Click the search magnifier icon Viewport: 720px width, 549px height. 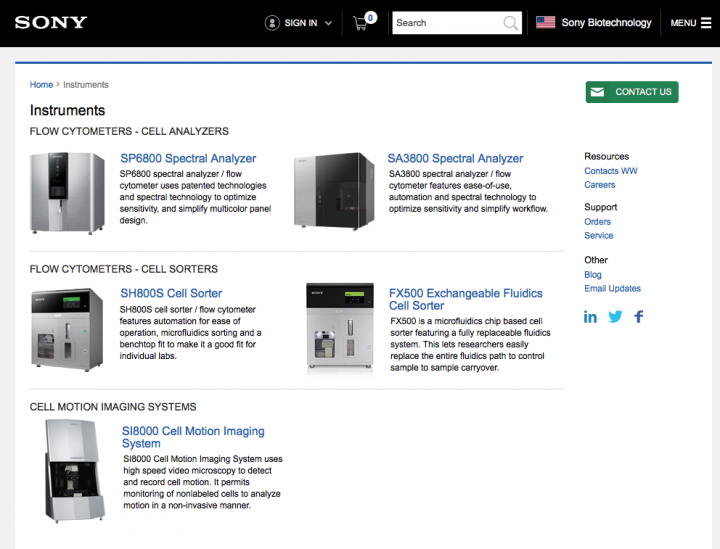pos(511,23)
